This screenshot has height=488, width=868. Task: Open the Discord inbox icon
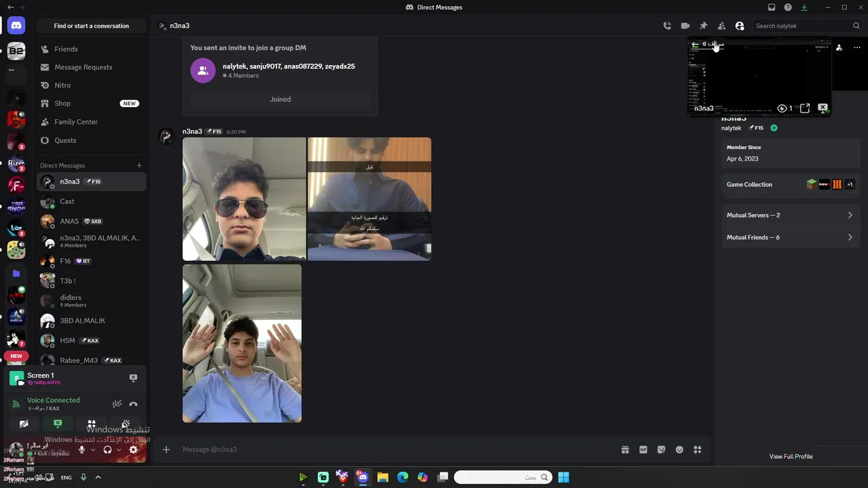tap(772, 7)
